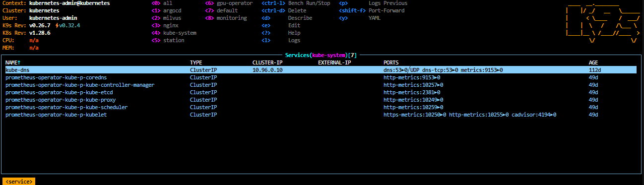Screen dimensions: 644x185
Task: Click the K8s revision v1.28.6
Action: pyautogui.click(x=39, y=33)
